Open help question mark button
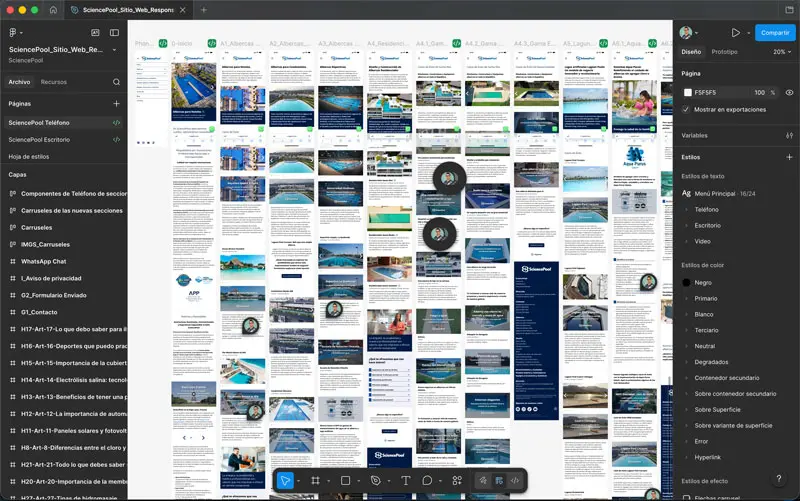800x501 pixels. click(779, 479)
